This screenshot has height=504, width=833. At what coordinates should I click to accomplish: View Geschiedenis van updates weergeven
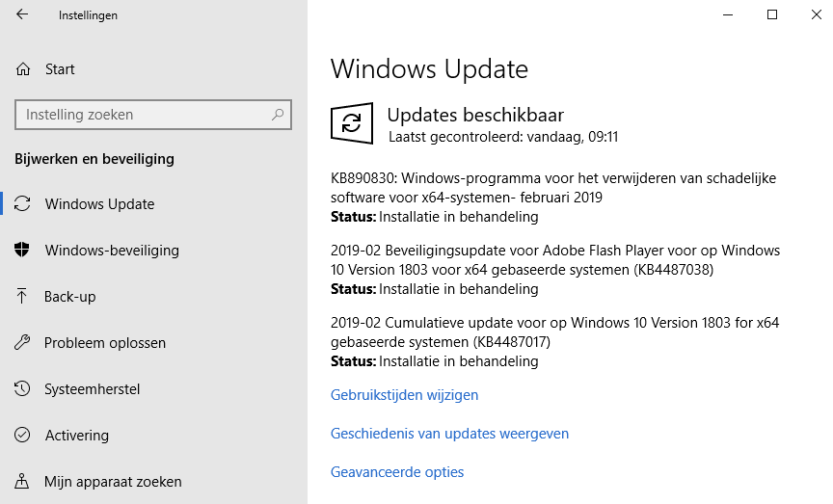[x=449, y=434]
